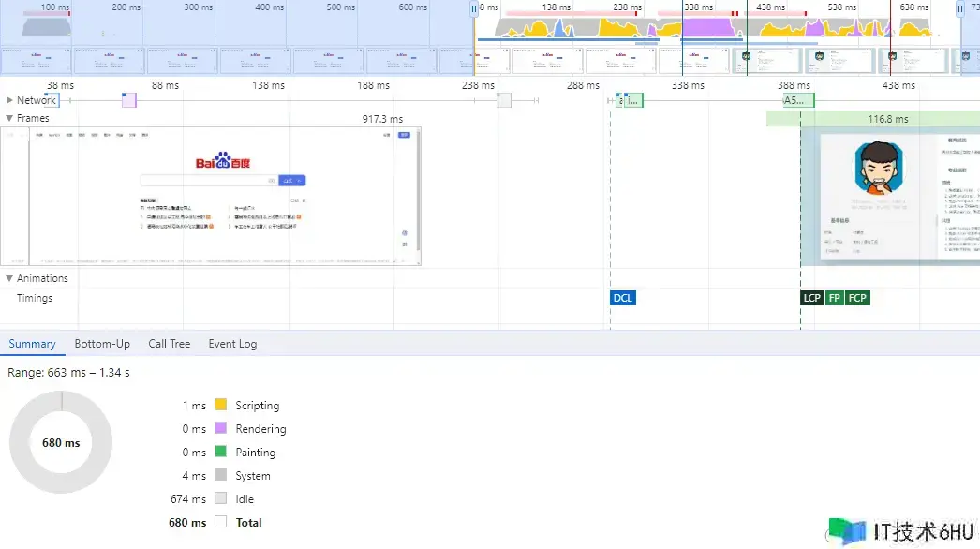
Task: Open the Call Tree tab
Action: pos(169,344)
